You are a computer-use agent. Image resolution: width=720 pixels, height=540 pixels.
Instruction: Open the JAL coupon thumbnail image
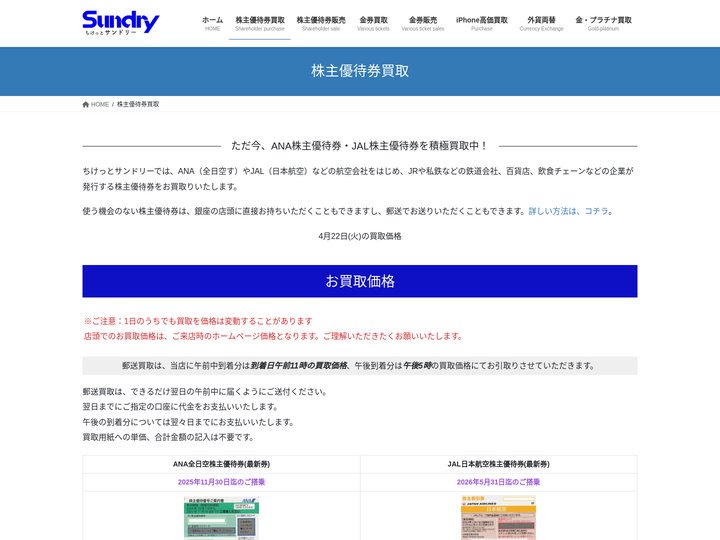tap(499, 518)
